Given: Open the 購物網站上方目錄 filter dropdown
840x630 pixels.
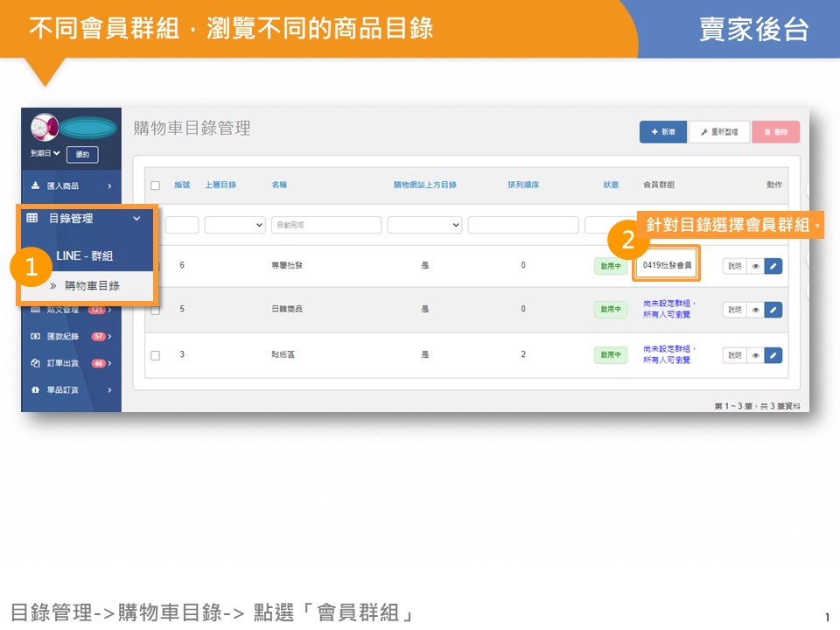Looking at the screenshot, I should 424,225.
